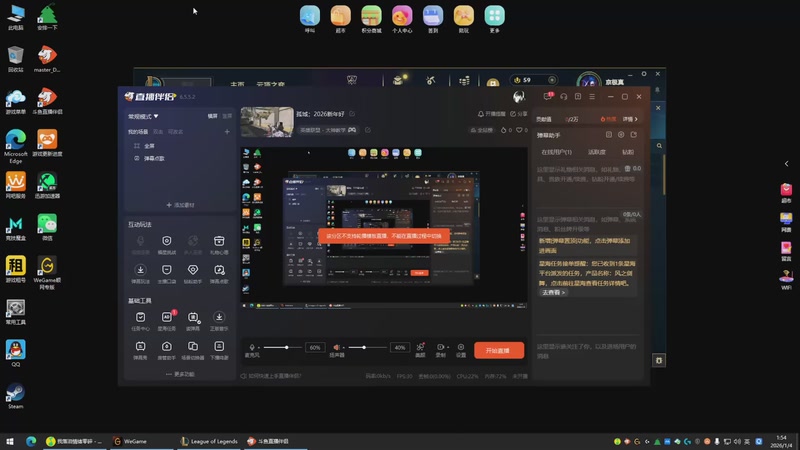The height and width of the screenshot is (450, 800).
Task: Open the hamburger menu in title bar
Action: (592, 96)
